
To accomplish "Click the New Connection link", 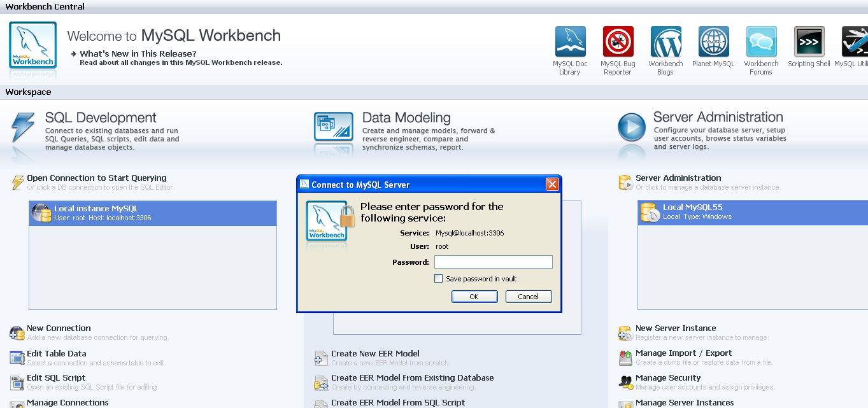I will pos(59,328).
